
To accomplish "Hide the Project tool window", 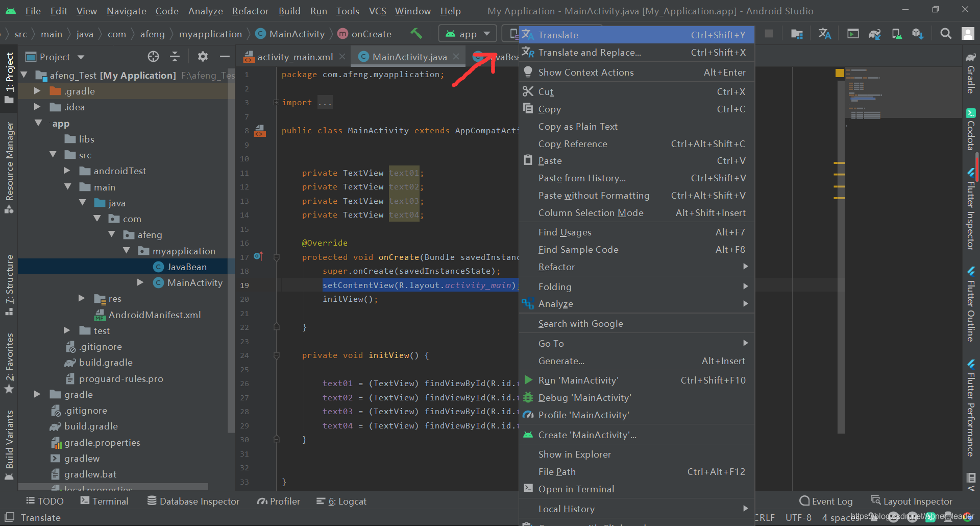I will (225, 57).
